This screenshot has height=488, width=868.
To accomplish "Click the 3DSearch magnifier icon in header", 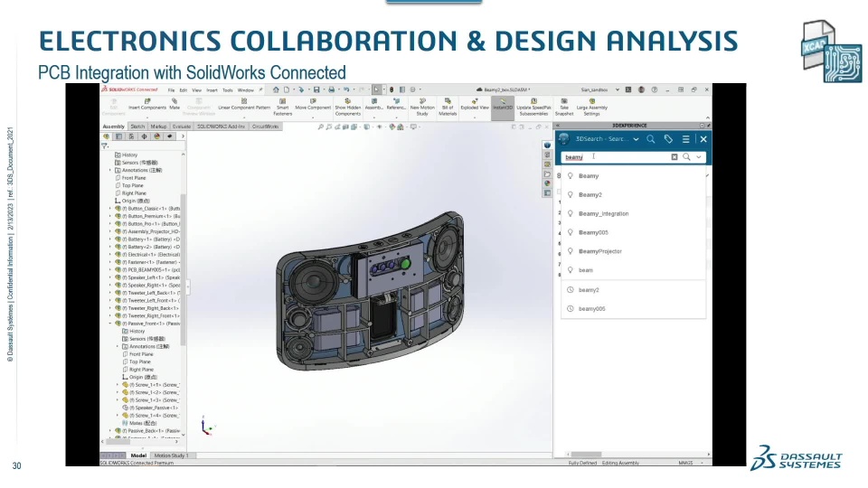I will (651, 139).
